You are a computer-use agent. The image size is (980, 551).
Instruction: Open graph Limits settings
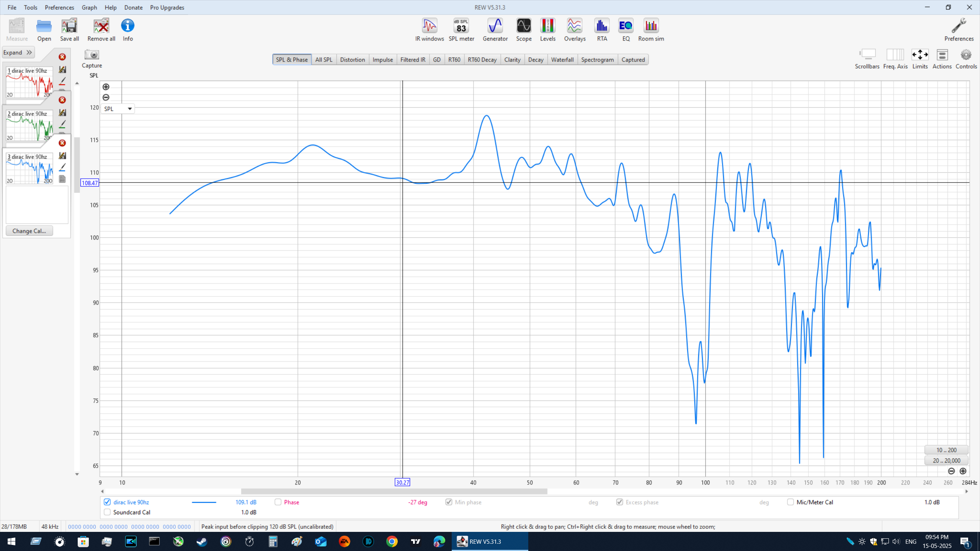click(920, 59)
